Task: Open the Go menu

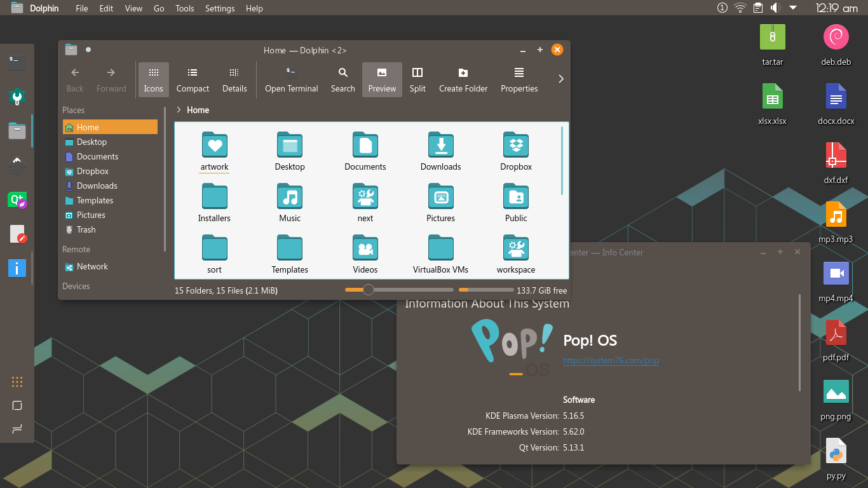Action: pos(159,8)
